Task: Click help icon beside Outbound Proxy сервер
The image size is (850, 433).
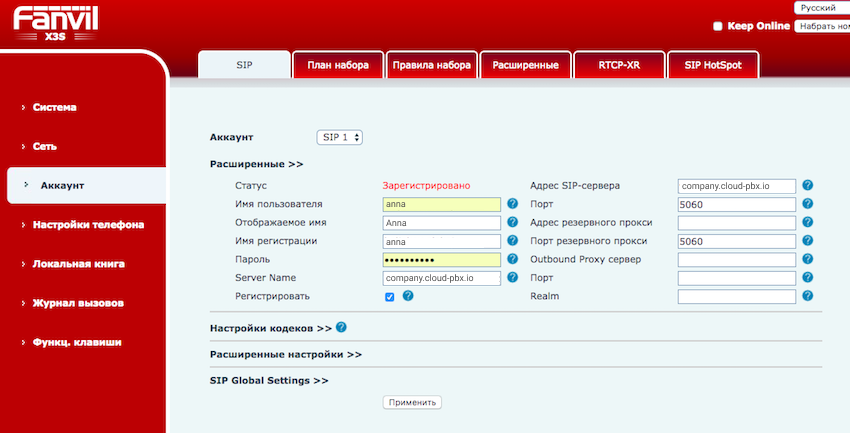Action: (x=807, y=259)
